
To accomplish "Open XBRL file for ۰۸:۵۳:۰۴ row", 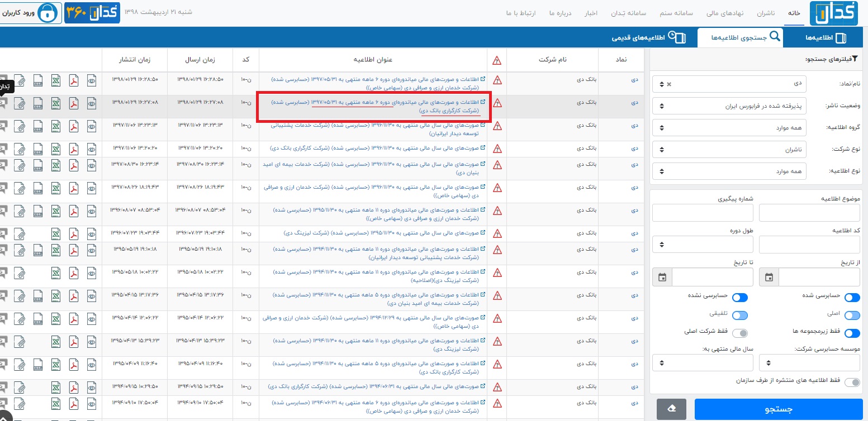I will pyautogui.click(x=38, y=210).
